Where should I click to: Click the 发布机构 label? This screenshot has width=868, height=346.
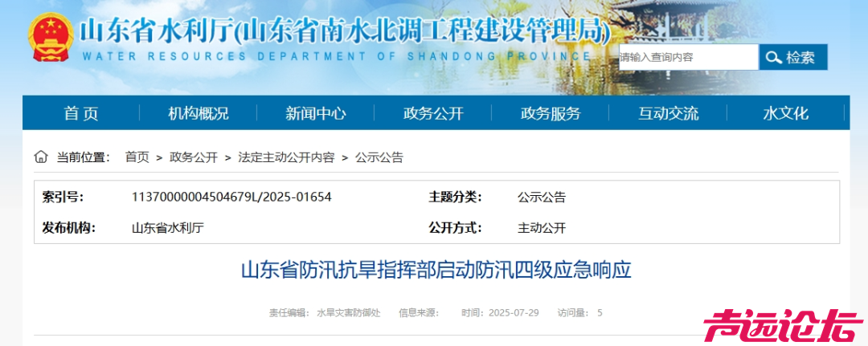[68, 228]
